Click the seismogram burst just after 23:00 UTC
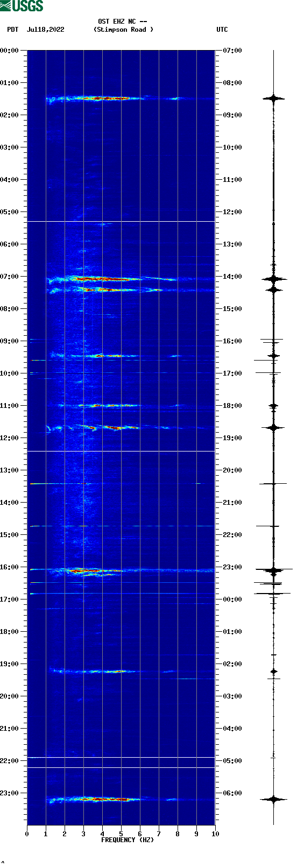Viewport: 297px width, 868px height. 274,570
